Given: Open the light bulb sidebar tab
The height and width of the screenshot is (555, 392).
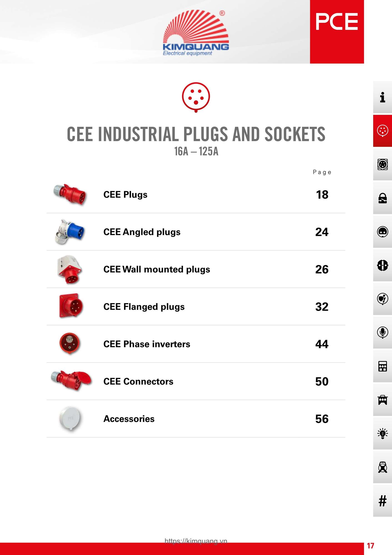Looking at the screenshot, I should tap(382, 433).
